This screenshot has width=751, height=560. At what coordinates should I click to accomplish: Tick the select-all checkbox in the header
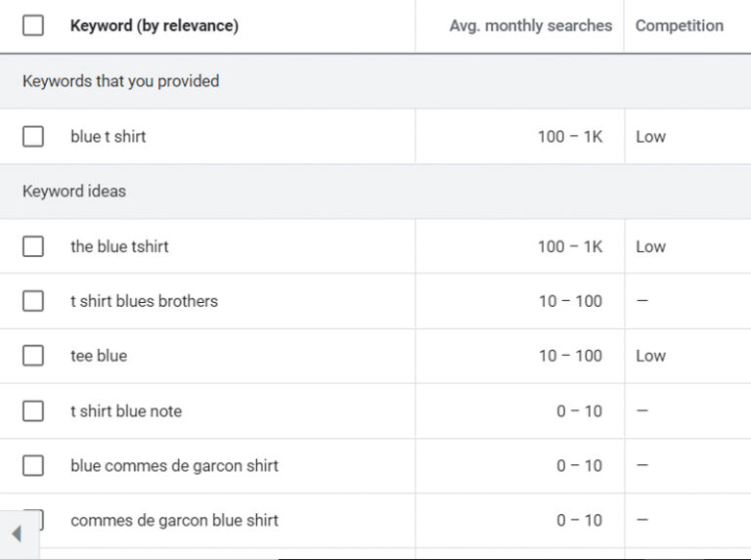[33, 25]
